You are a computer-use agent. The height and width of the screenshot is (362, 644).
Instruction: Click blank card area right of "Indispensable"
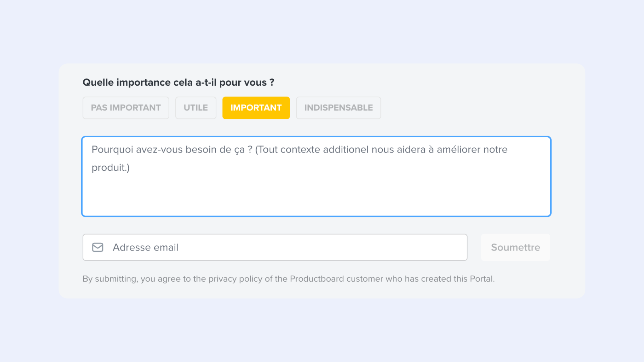[474, 108]
